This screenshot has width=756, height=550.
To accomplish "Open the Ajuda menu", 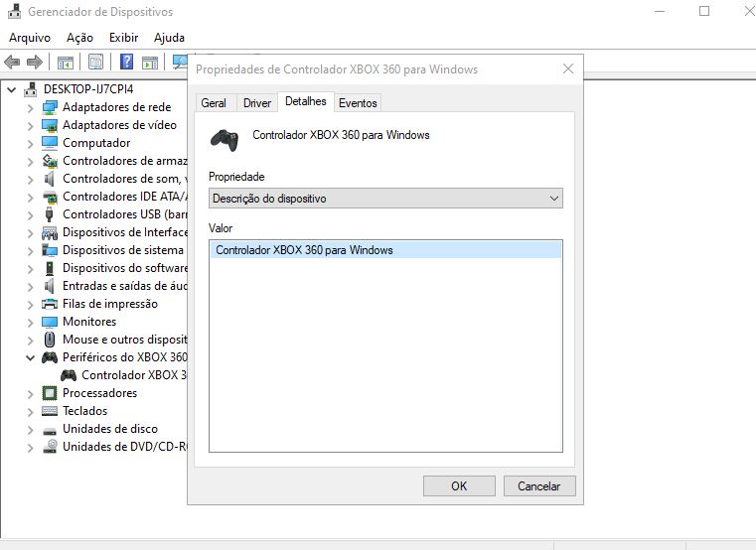I will (x=169, y=38).
